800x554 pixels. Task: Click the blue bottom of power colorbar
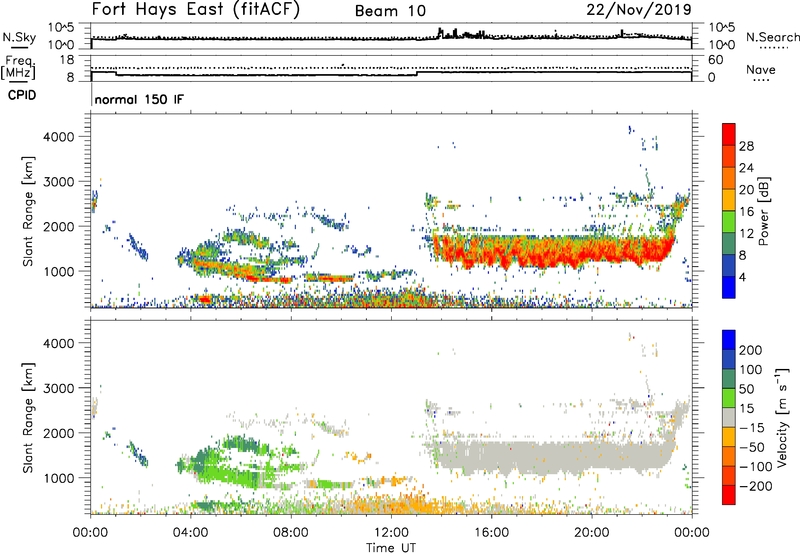729,287
